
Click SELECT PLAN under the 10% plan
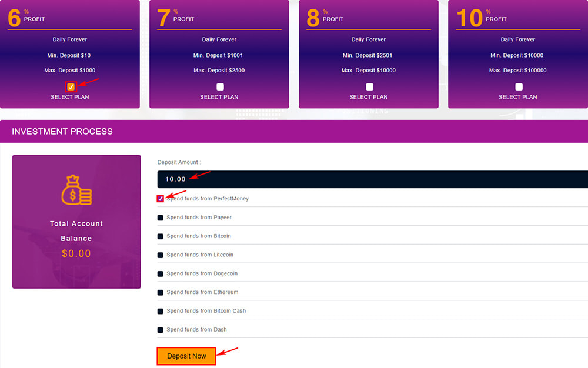(x=517, y=97)
